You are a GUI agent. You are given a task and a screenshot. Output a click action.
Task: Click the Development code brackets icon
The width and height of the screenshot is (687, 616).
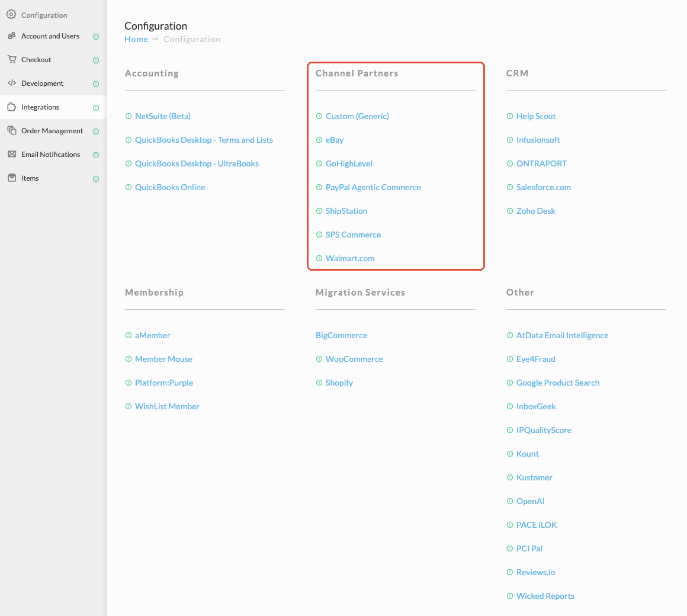tap(12, 83)
